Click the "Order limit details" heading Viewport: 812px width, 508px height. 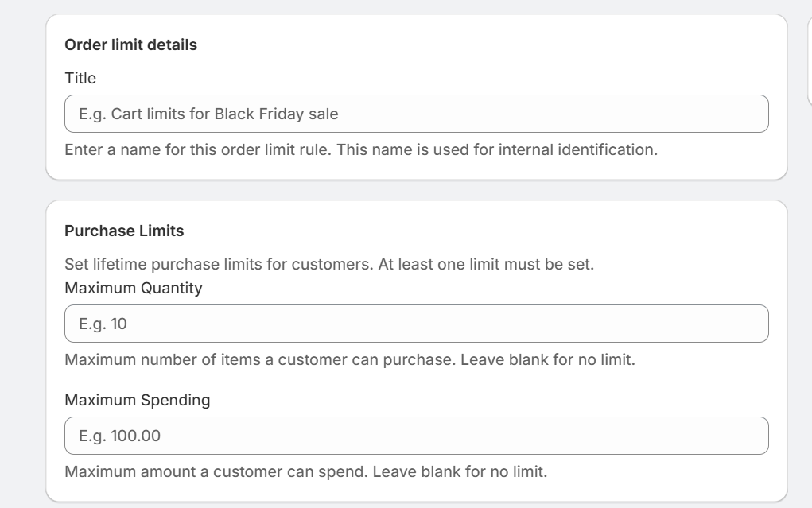tap(130, 45)
